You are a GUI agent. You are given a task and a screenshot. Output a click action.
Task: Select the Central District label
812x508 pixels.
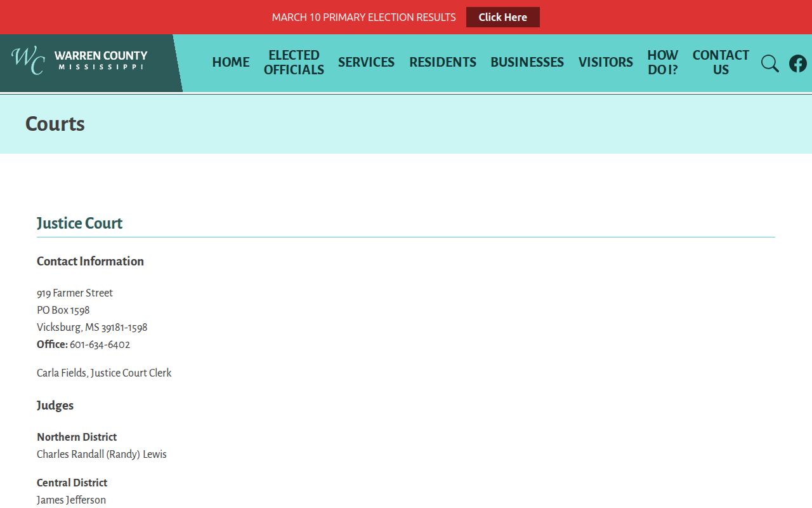coord(72,483)
